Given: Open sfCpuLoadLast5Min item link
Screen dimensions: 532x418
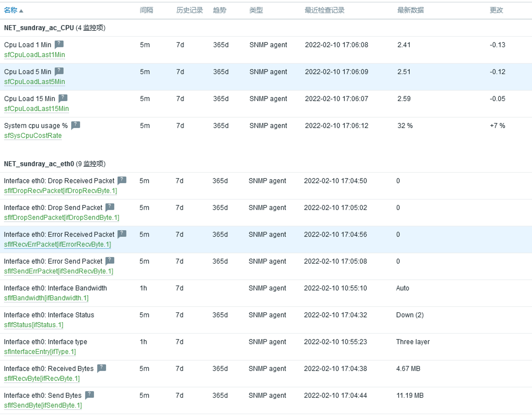Looking at the screenshot, I should (x=34, y=82).
